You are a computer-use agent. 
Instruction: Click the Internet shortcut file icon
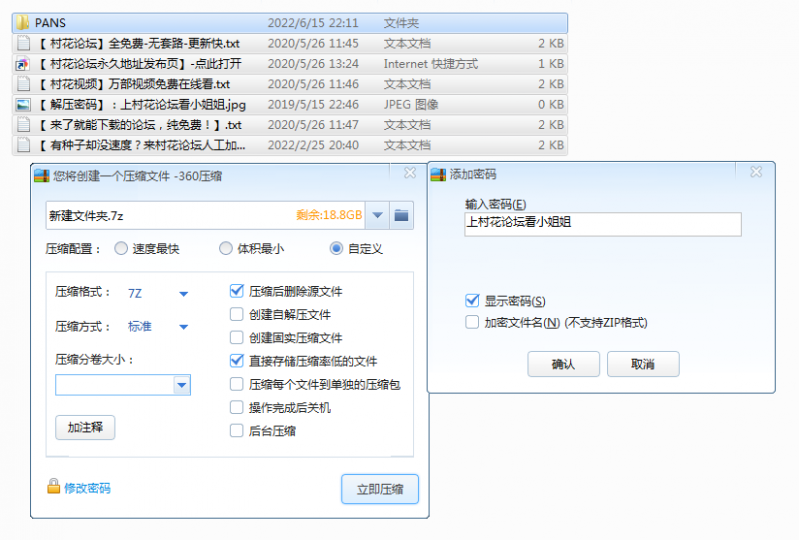click(23, 64)
